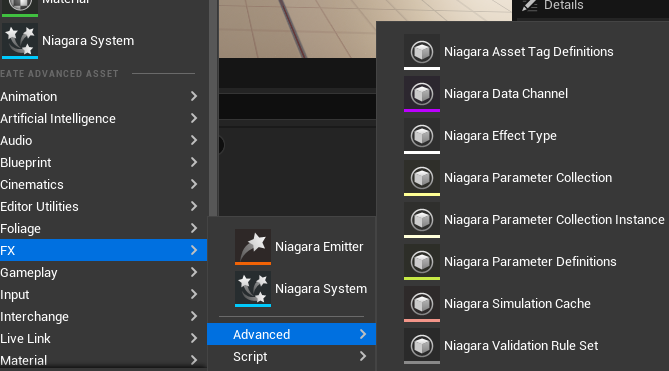
Task: Open the Audio category
Action: (103, 140)
